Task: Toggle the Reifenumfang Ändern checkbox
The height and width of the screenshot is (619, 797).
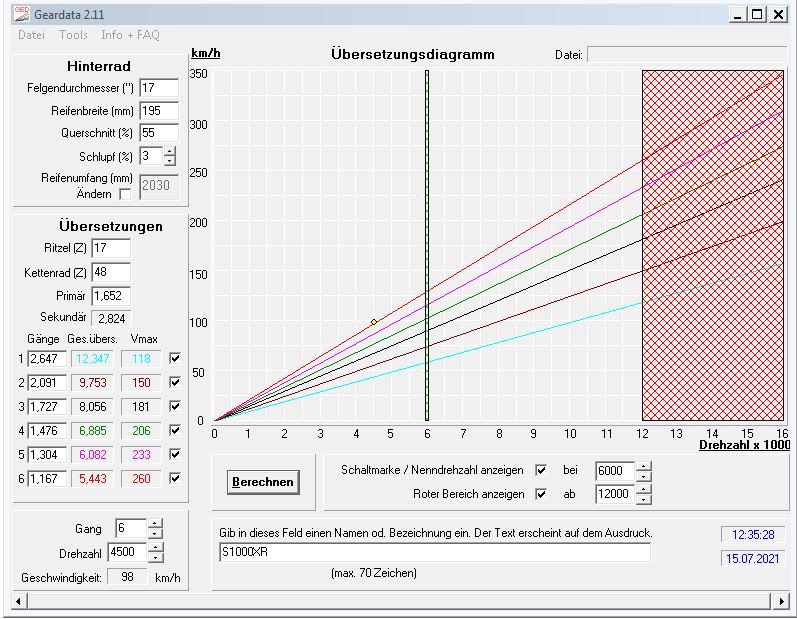Action: click(x=125, y=194)
